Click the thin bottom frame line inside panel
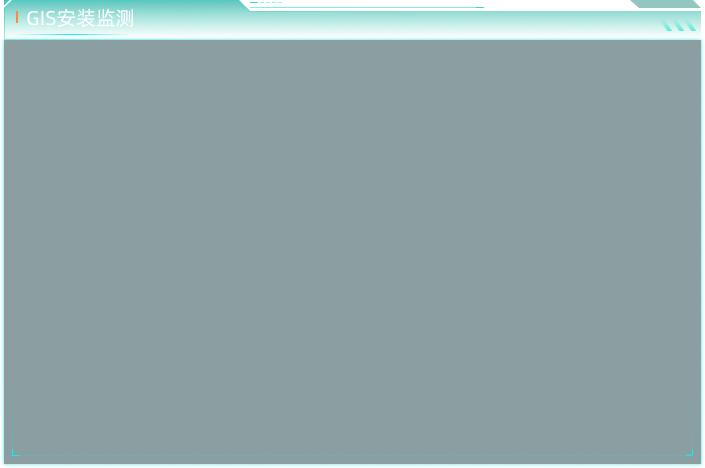The height and width of the screenshot is (468, 705). point(352,455)
